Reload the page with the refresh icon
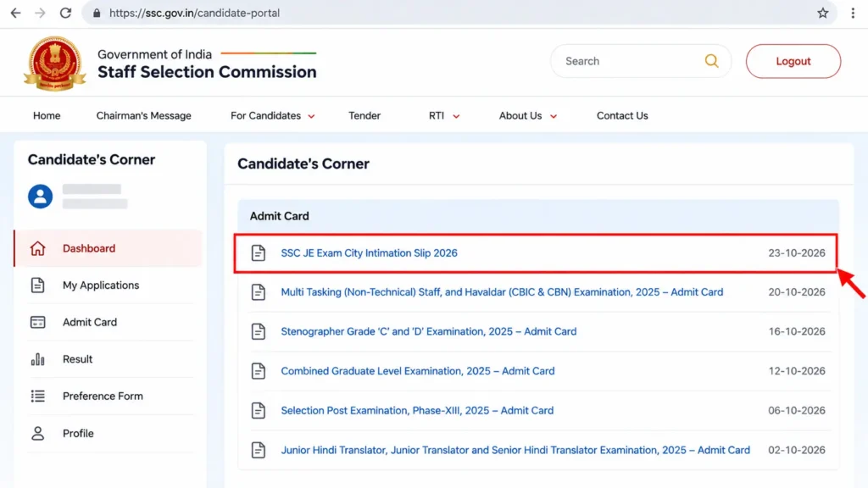868x488 pixels. [x=65, y=13]
